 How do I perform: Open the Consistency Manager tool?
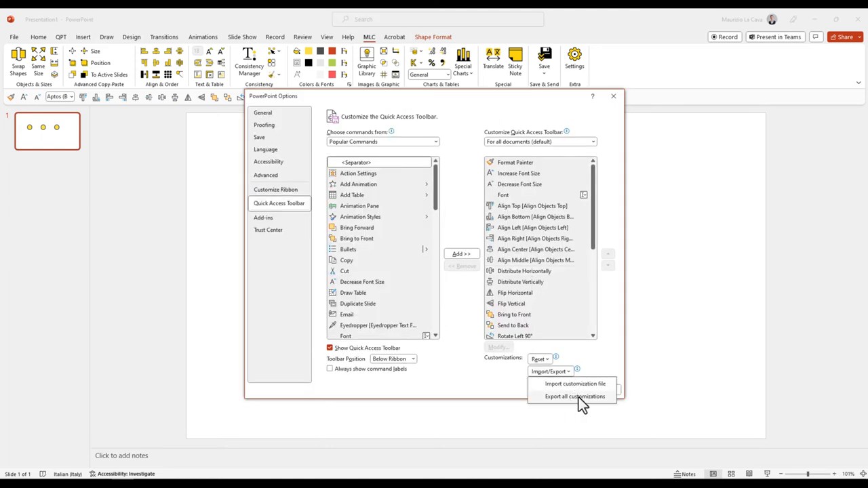(249, 62)
